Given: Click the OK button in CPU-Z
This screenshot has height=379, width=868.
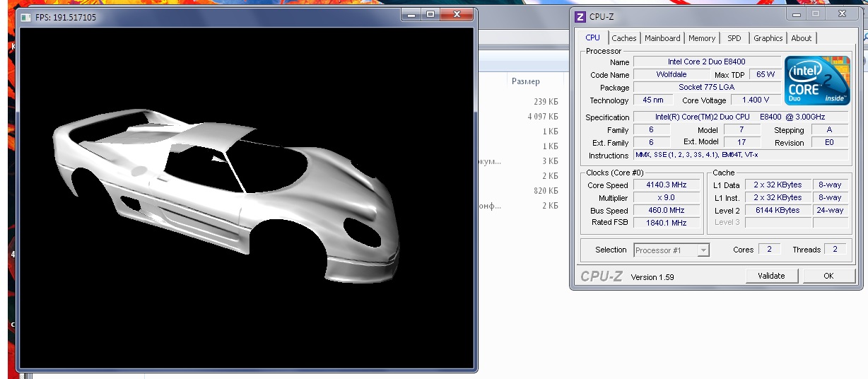Looking at the screenshot, I should pos(828,276).
